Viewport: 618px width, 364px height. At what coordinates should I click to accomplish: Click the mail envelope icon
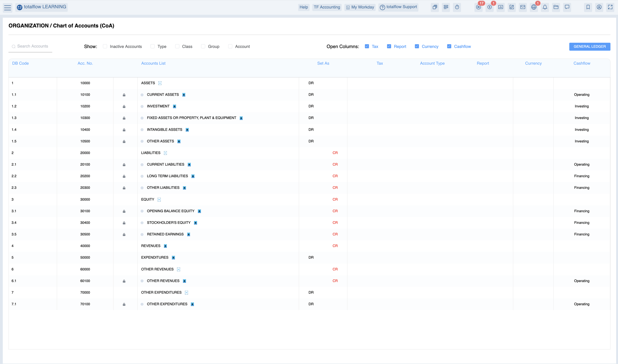523,7
